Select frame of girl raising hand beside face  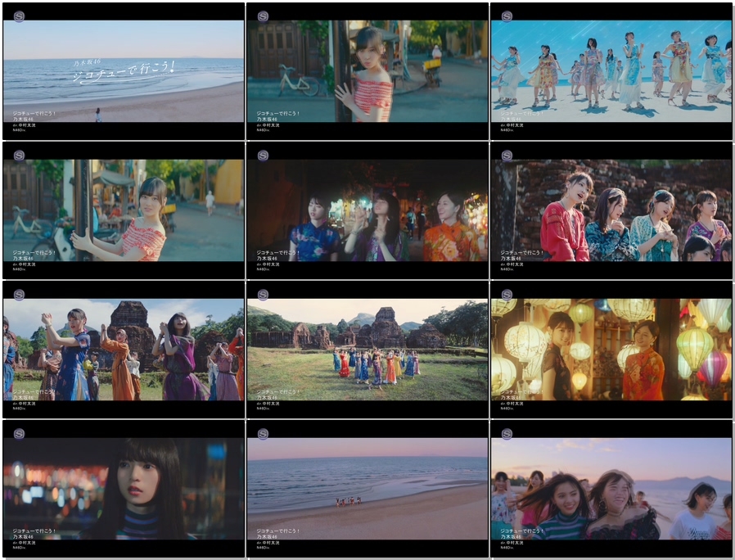[367, 71]
